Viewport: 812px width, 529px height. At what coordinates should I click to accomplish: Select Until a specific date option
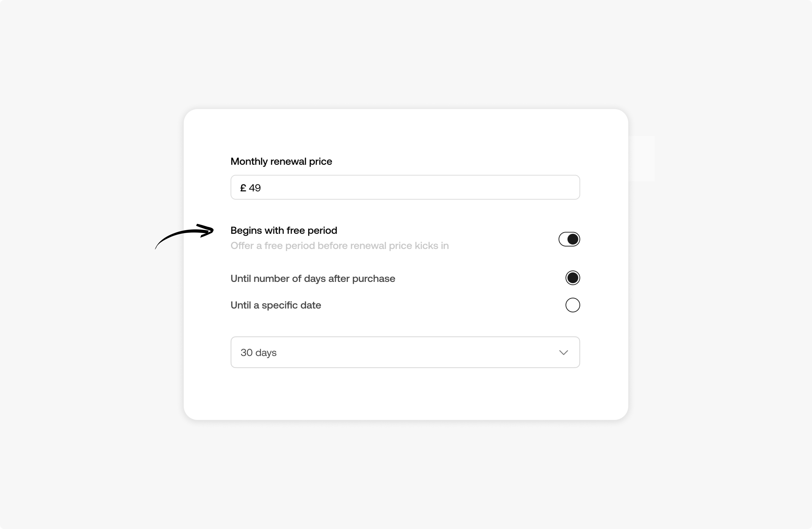pos(573,305)
